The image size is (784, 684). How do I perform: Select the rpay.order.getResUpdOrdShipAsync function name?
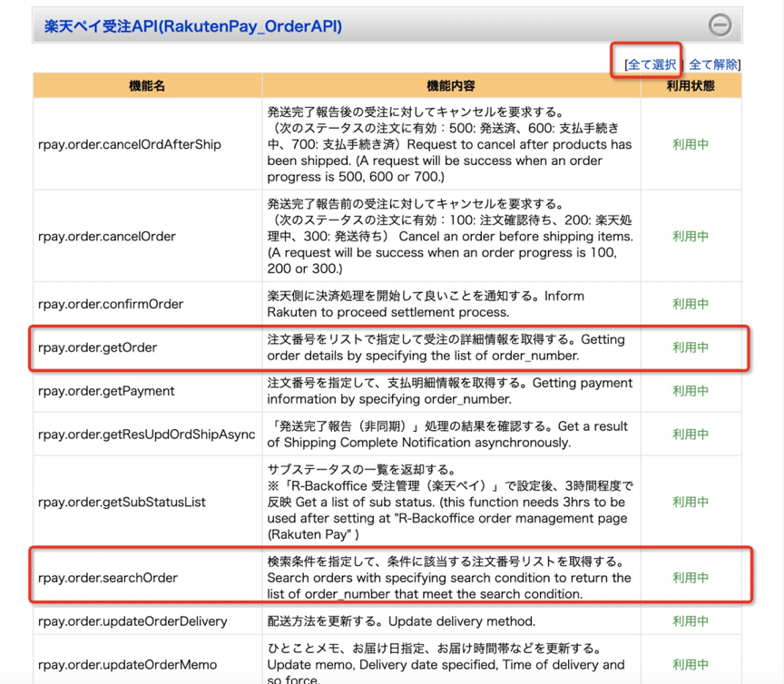135,435
